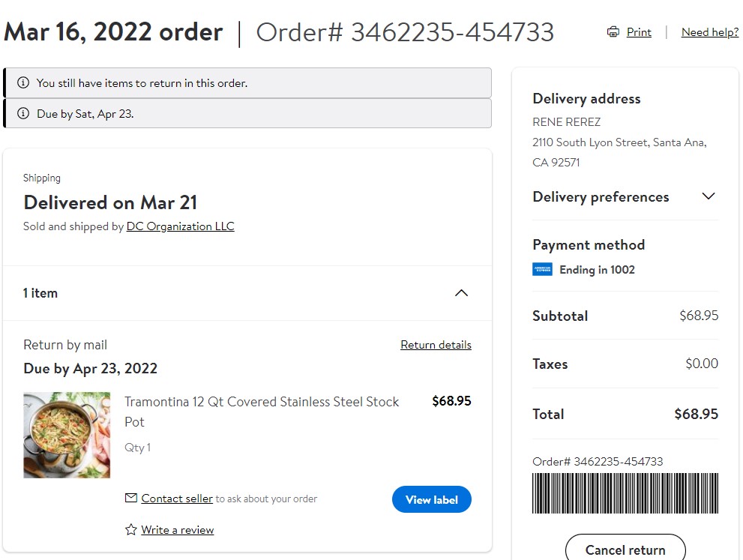Viewport: 743px width, 560px height.
Task: Click the View label button
Action: coord(432,499)
